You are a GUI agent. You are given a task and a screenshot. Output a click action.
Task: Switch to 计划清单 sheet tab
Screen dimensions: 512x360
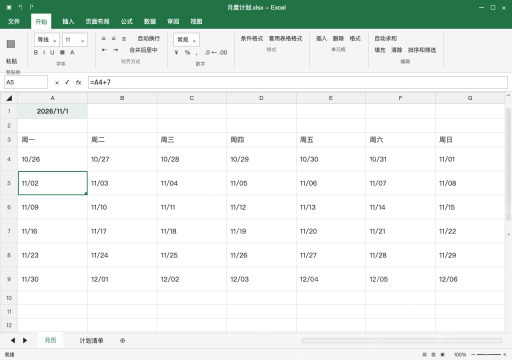(x=91, y=340)
